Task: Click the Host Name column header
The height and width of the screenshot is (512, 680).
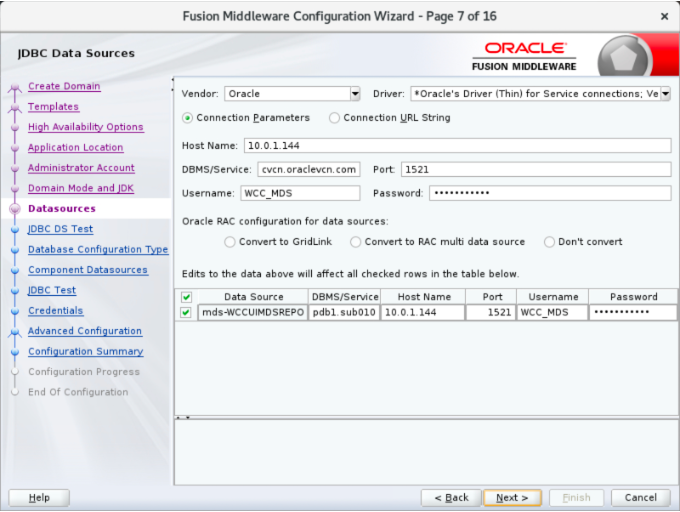Action: pos(424,297)
